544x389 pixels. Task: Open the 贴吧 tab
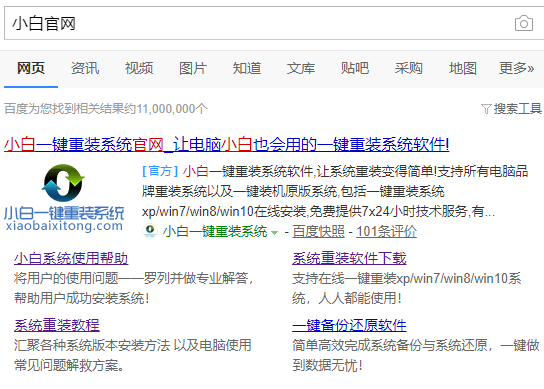pos(355,68)
